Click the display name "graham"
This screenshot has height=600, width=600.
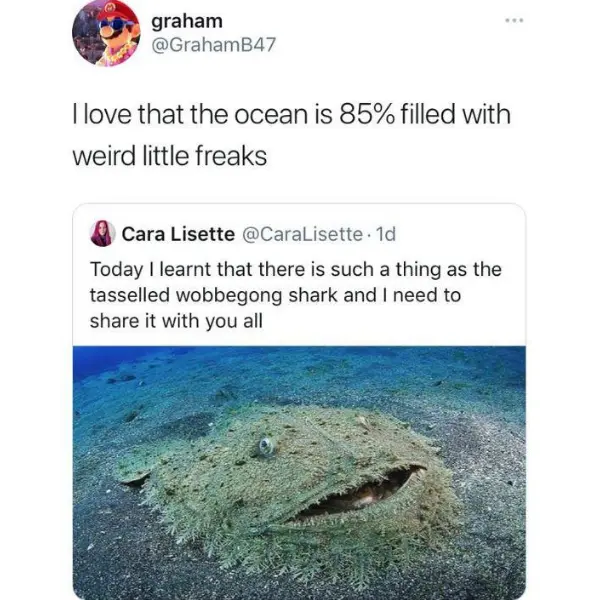tap(188, 20)
